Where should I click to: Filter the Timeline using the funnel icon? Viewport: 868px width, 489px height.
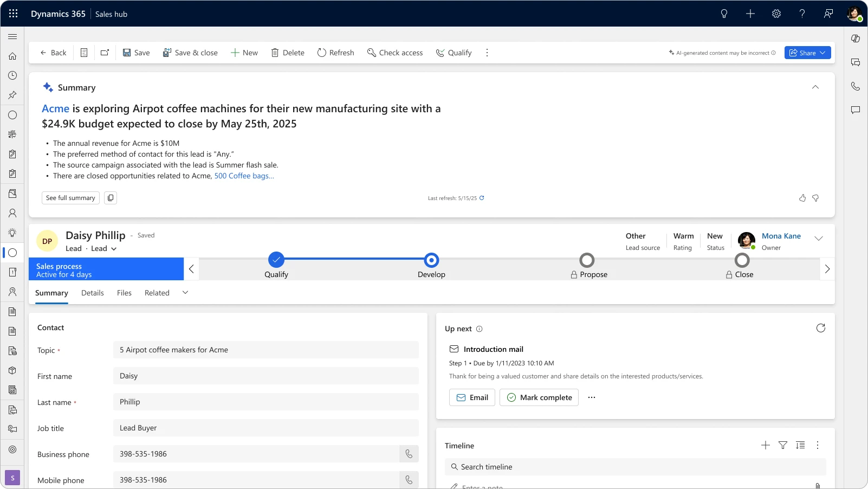point(783,445)
